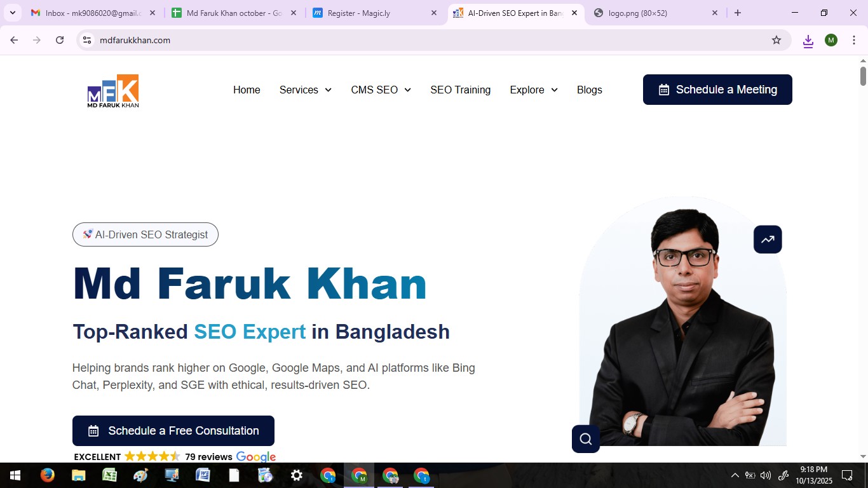
Task: Click Schedule a Free Consultation button
Action: [173, 431]
